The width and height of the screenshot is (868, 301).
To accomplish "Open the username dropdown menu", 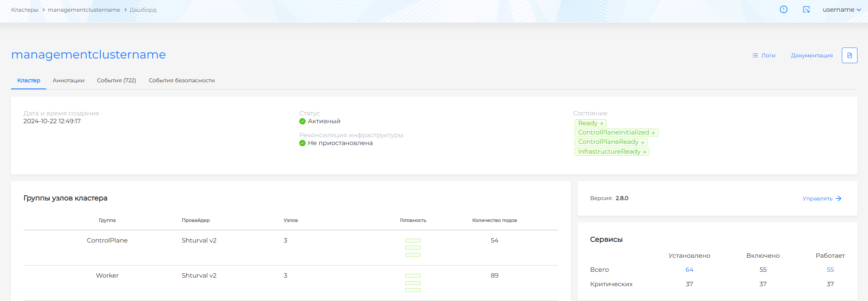I will point(841,10).
